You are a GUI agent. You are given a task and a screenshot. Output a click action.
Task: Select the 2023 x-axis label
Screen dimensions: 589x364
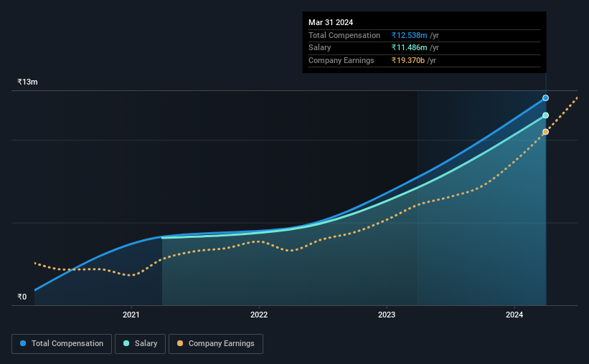(387, 315)
